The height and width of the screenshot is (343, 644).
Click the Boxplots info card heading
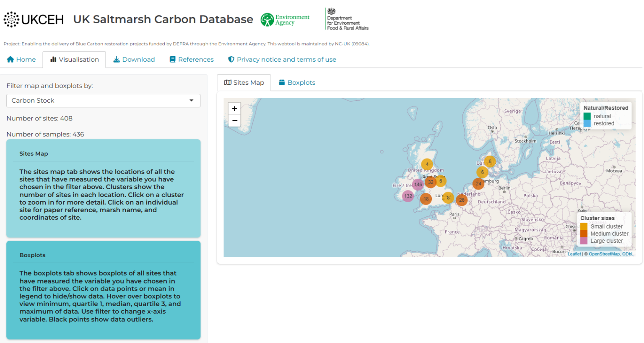[x=32, y=255]
